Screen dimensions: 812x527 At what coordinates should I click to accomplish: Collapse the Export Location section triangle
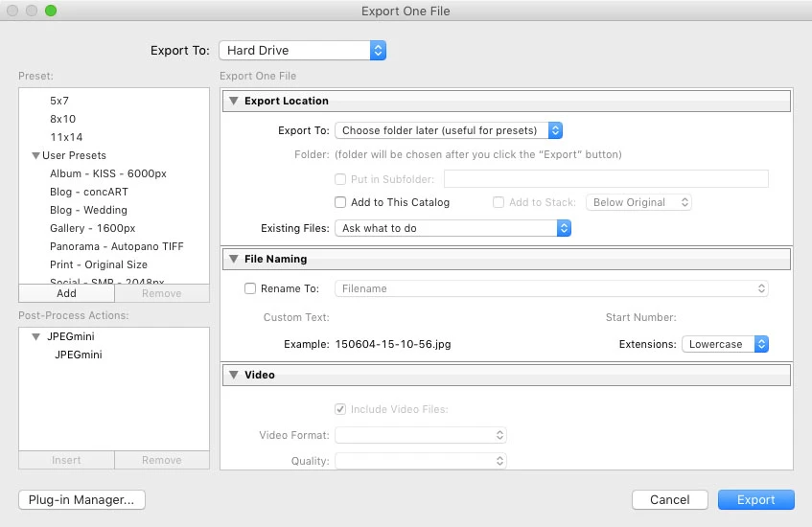click(234, 101)
